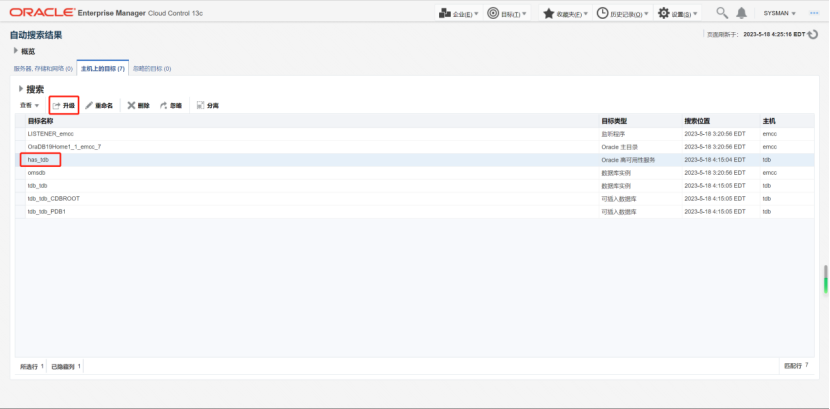Switch to 服务器, 存储和网络 (0) tab

point(43,69)
